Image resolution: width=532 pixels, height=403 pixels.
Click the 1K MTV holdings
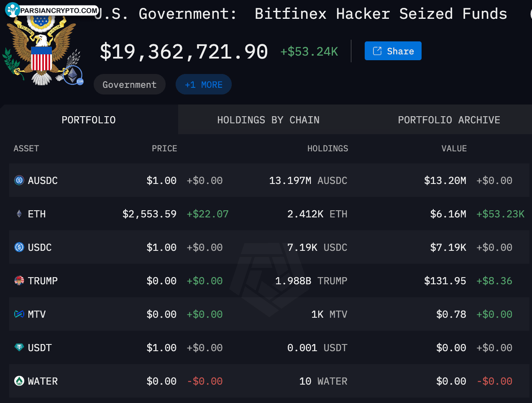click(x=329, y=314)
